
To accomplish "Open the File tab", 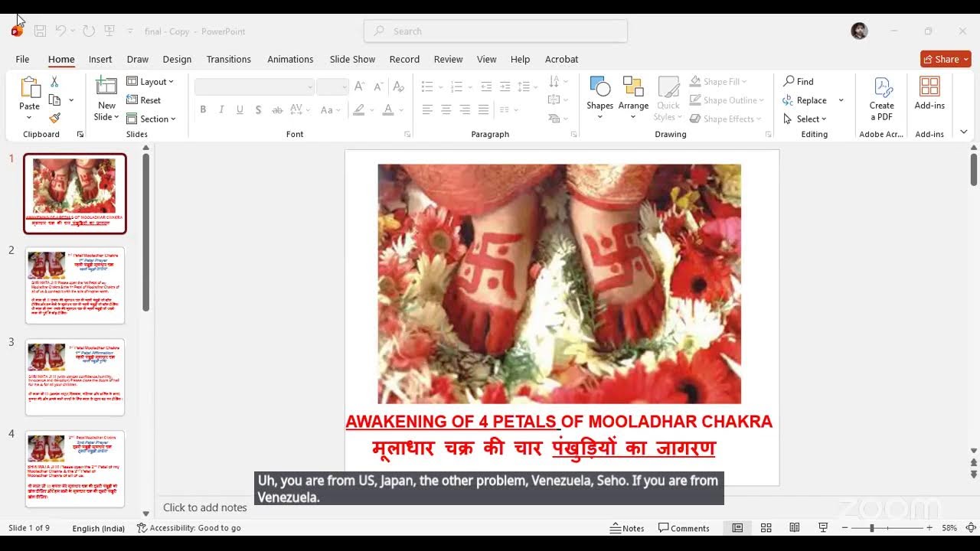I will 22,59.
